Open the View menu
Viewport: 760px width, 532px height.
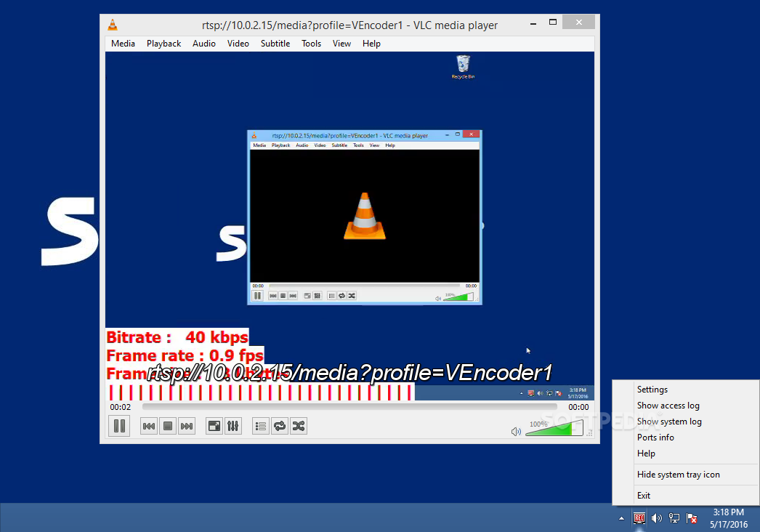(341, 44)
